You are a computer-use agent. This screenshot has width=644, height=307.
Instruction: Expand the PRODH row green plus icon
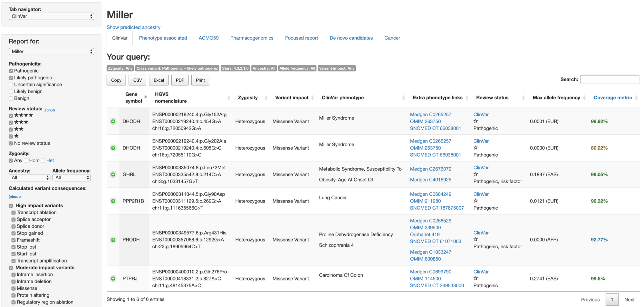tap(113, 240)
